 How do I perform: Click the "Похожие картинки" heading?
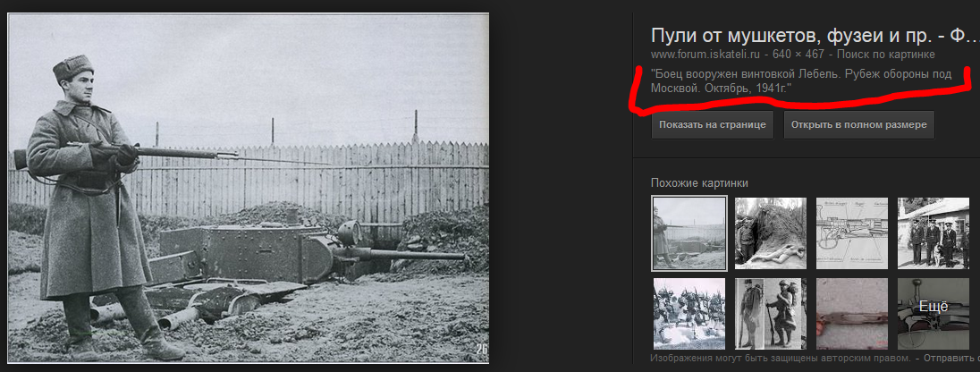pos(699,183)
